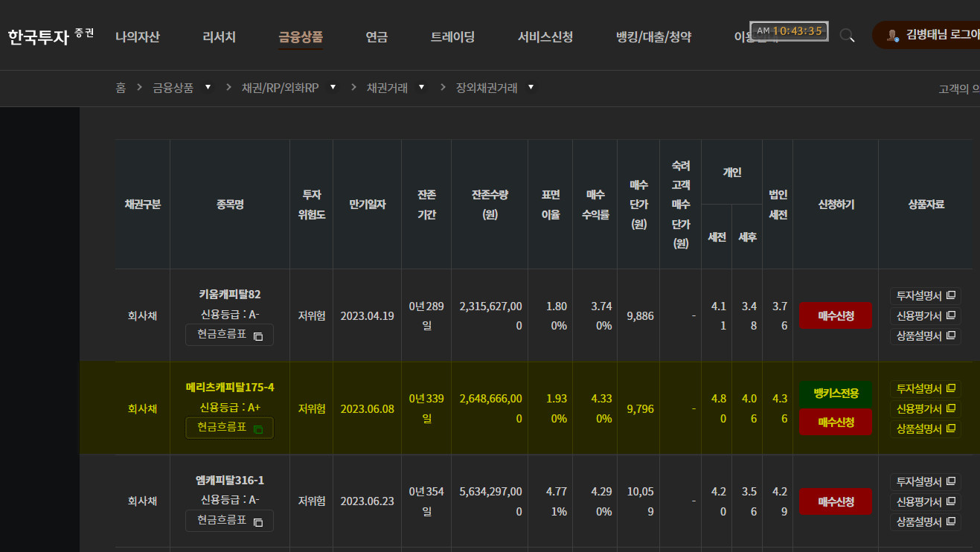Open the 나의자산 menu
The image size is (980, 552).
pos(137,36)
